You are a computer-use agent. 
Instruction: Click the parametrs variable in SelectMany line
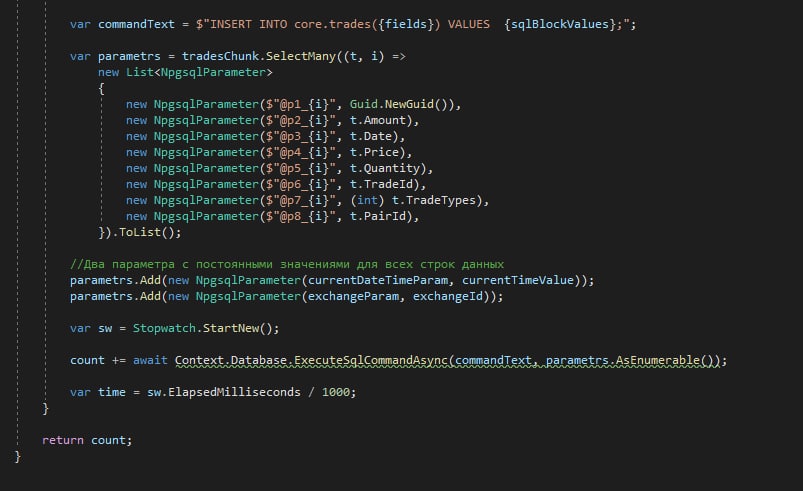click(129, 56)
